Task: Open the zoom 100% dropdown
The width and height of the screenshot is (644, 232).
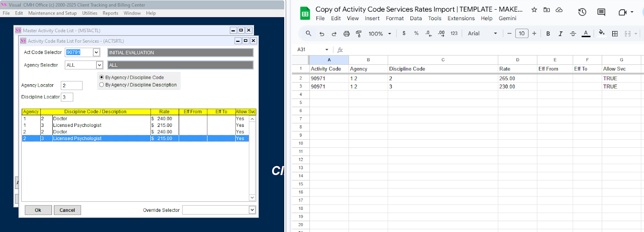Action: (x=380, y=34)
